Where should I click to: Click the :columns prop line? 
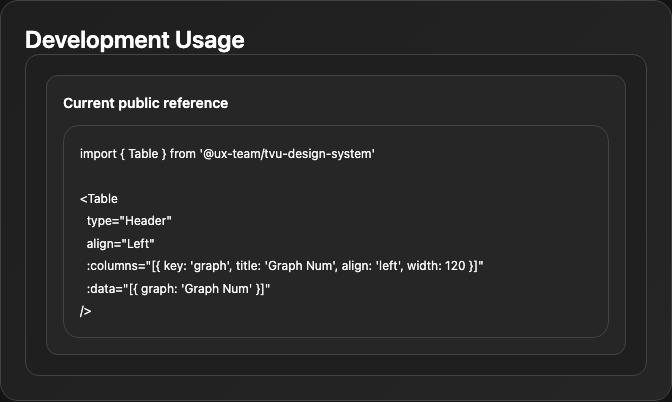coord(285,266)
